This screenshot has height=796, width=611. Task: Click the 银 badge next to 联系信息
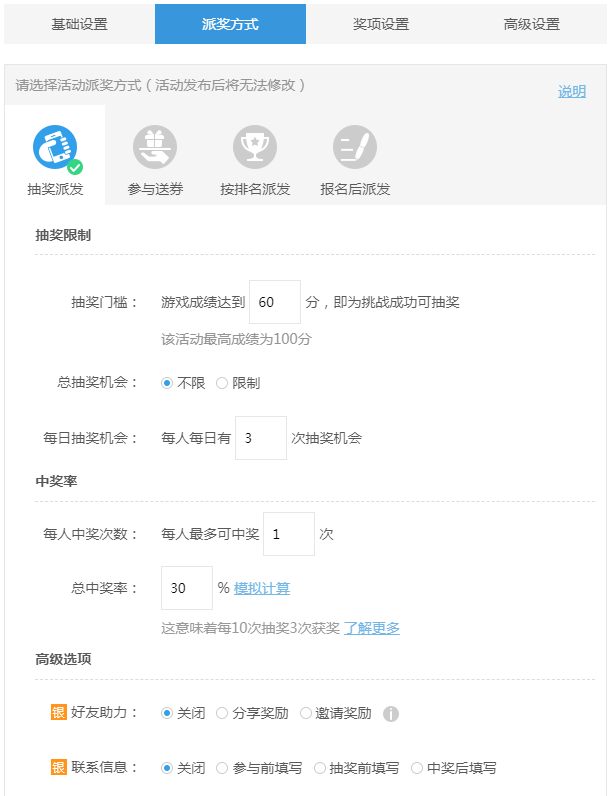[59, 767]
